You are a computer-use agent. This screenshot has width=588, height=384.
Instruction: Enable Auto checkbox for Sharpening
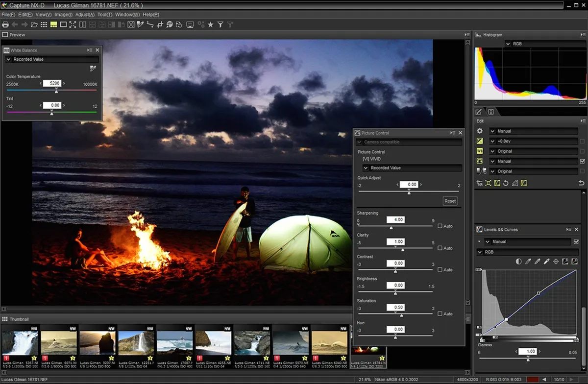coord(440,226)
